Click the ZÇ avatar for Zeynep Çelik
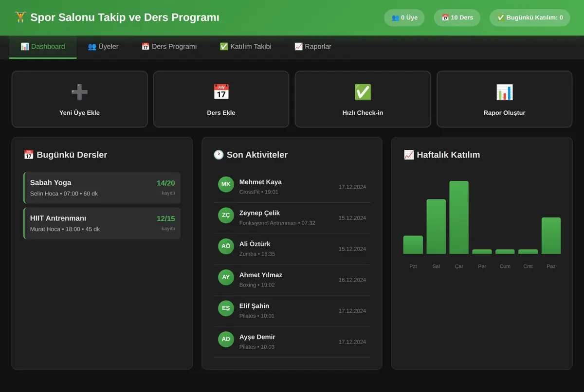Image resolution: width=584 pixels, height=392 pixels. 226,215
